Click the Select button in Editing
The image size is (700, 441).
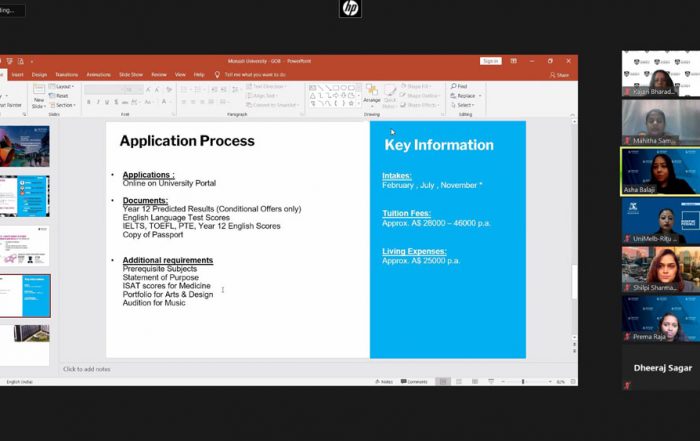click(x=462, y=105)
